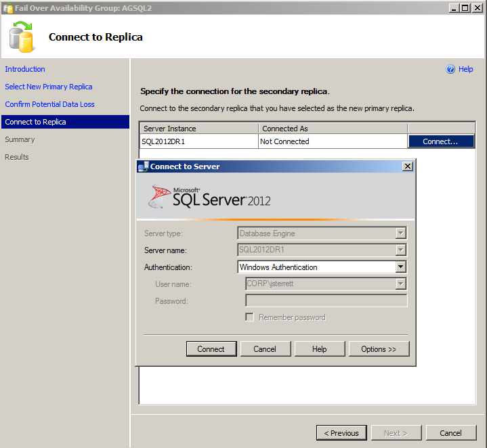Click the Connect to Server dialog title icon
Screen dimensions: 487x448
(143, 166)
